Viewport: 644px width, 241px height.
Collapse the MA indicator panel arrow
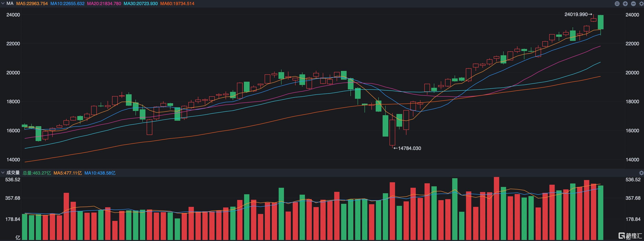[x=3, y=3]
